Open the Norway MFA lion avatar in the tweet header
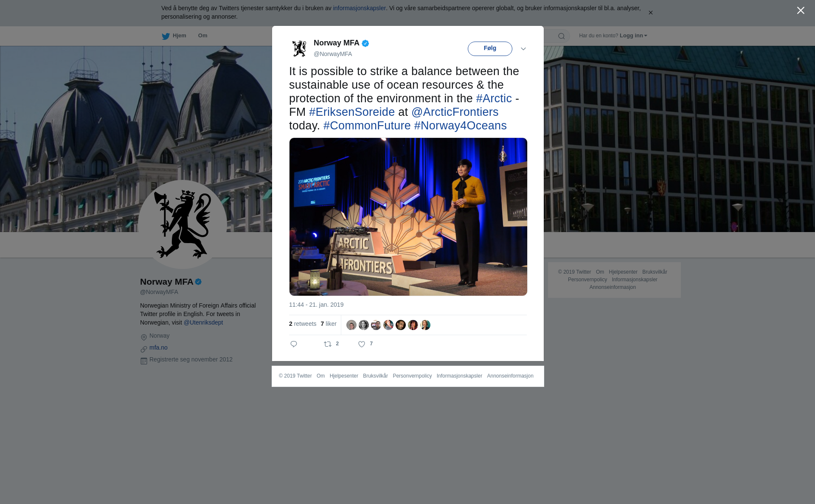 click(x=299, y=48)
